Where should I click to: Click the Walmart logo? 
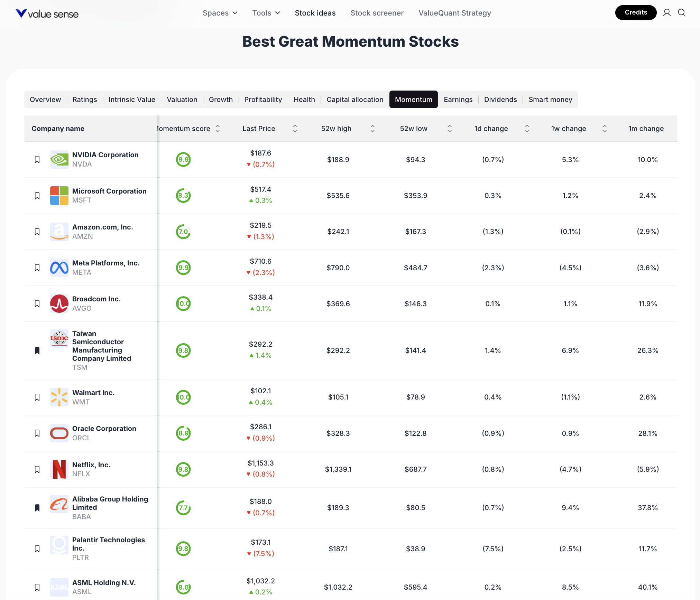[59, 397]
